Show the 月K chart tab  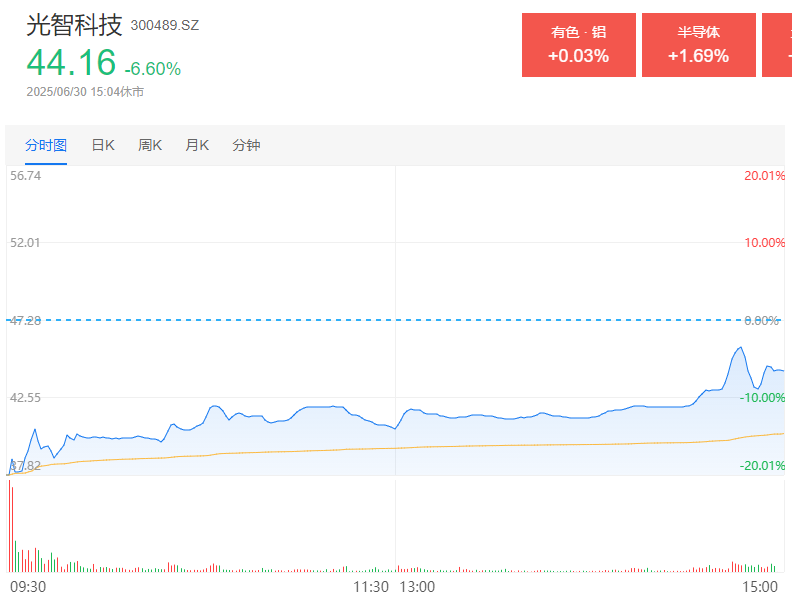(197, 145)
